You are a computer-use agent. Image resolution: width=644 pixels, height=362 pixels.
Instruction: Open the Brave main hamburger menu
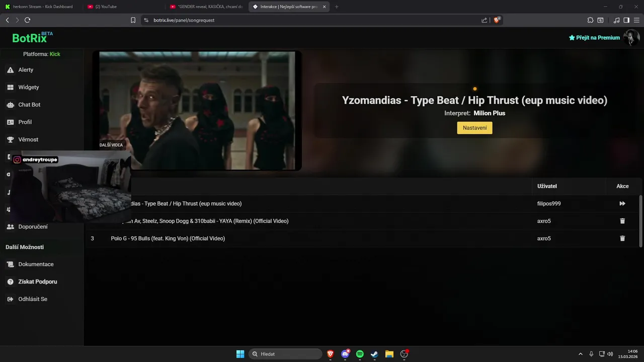pos(636,20)
